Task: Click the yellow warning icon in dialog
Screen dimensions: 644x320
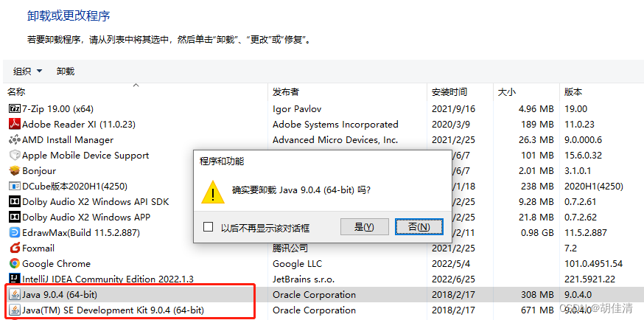Action: click(x=213, y=192)
